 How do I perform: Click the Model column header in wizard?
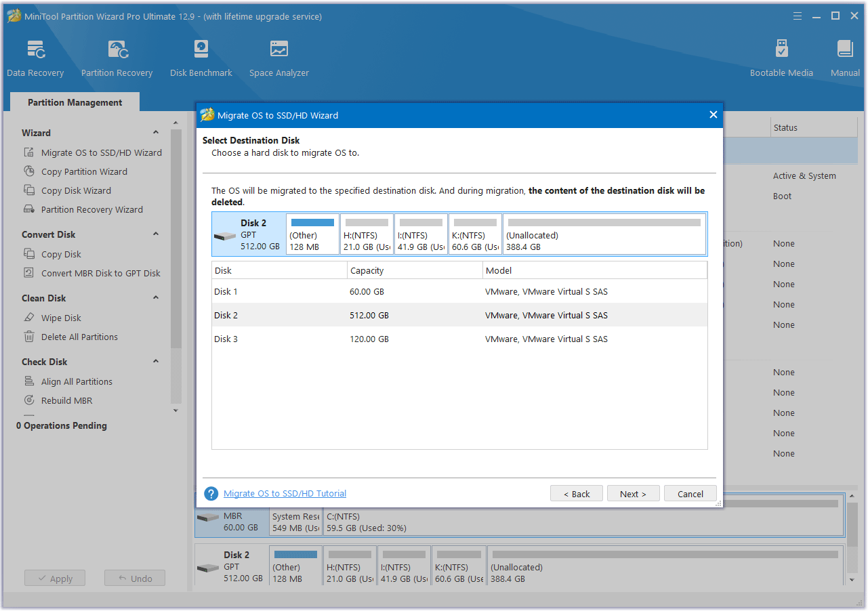click(595, 271)
